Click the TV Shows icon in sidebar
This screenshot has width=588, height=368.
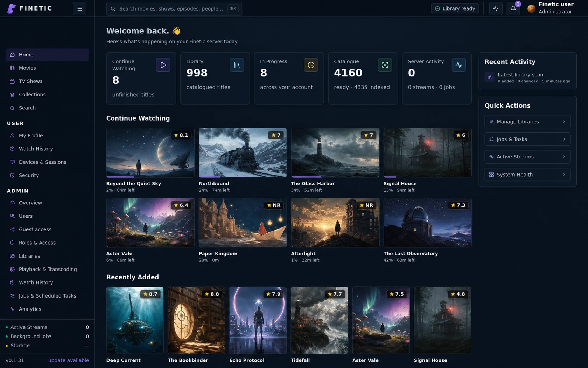12,81
